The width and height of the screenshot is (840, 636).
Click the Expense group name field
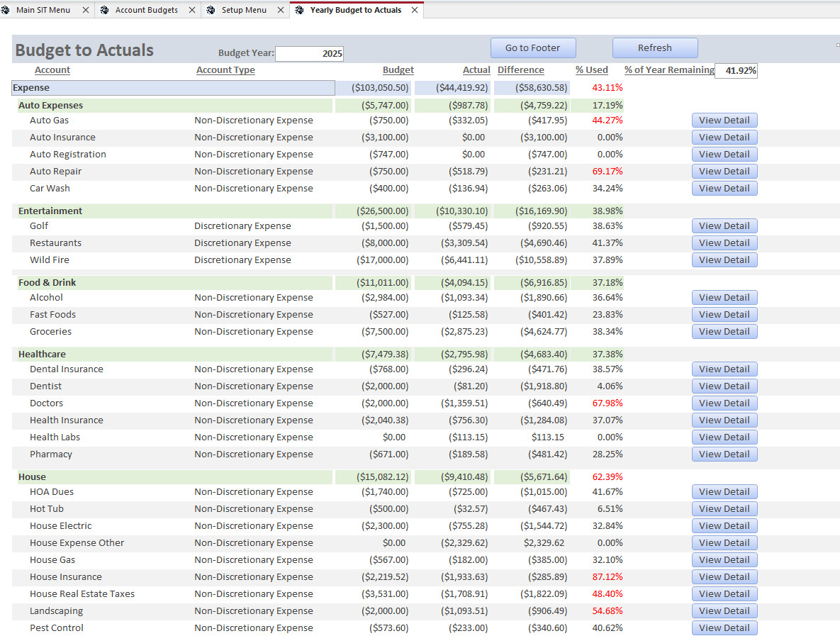[173, 88]
